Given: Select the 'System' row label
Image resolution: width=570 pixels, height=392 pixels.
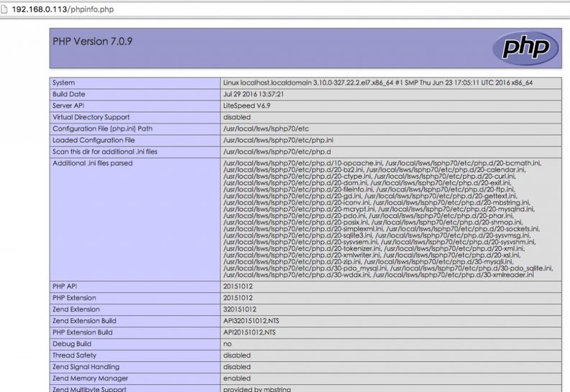Looking at the screenshot, I should 63,83.
